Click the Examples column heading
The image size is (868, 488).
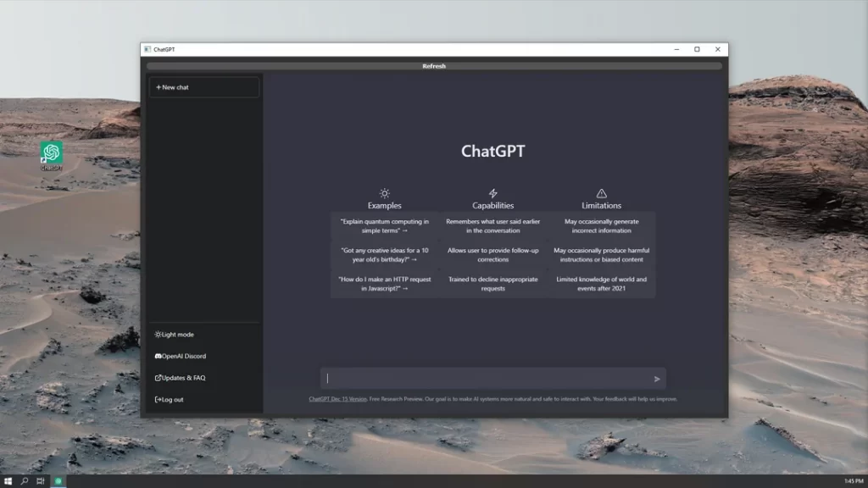pos(384,205)
